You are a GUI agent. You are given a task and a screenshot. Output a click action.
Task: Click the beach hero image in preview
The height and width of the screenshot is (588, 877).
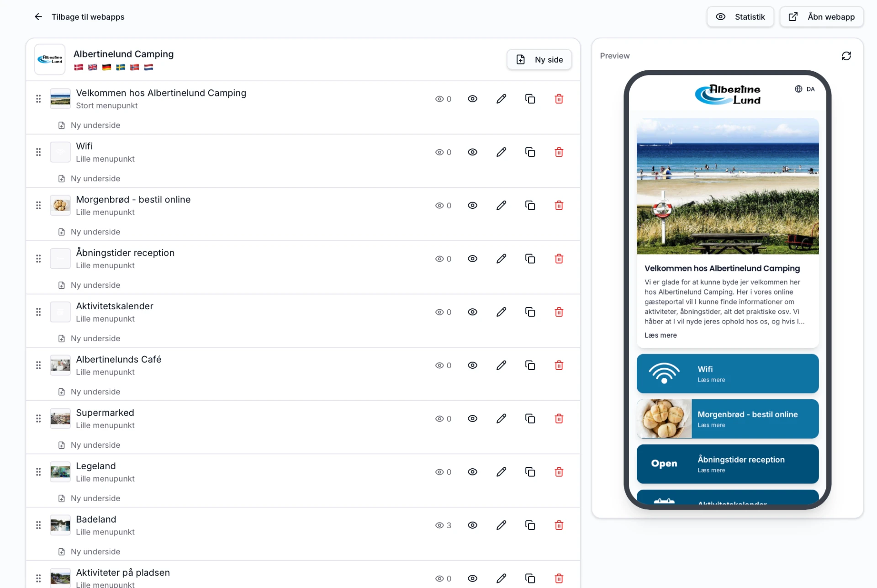coord(727,186)
